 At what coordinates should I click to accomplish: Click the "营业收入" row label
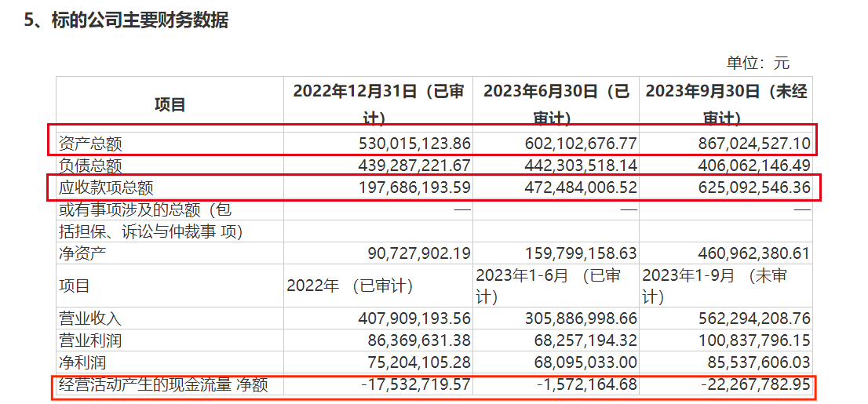point(91,319)
